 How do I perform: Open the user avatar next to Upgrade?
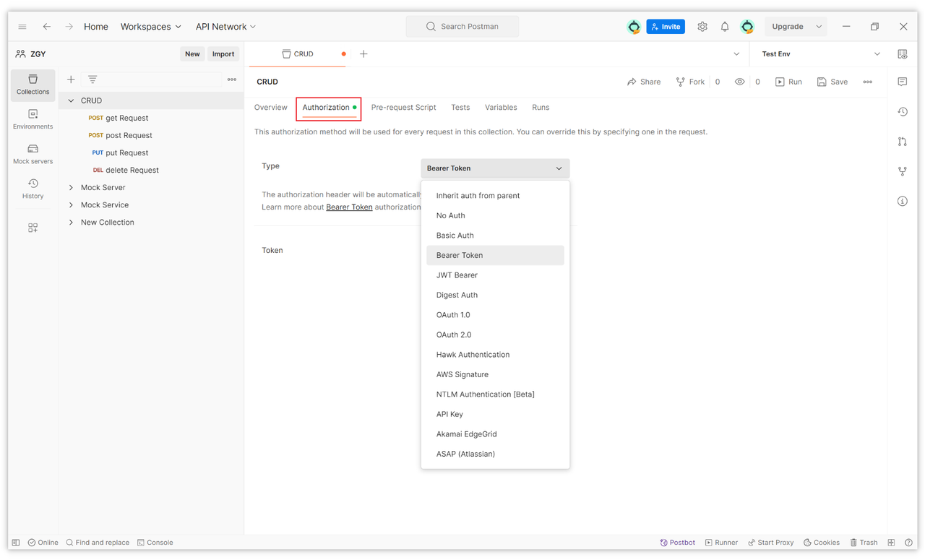(747, 27)
